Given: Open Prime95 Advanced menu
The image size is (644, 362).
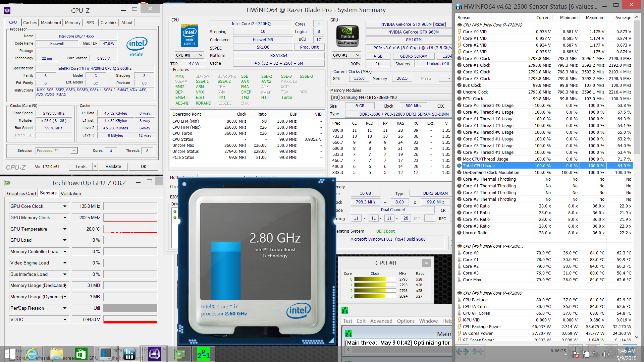Looking at the screenshot, I should point(381,321).
